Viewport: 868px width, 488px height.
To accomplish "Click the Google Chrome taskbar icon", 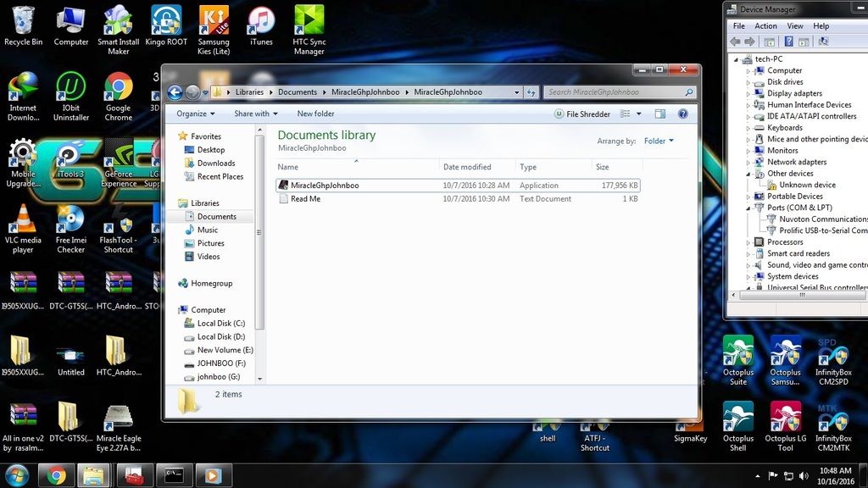I will point(57,475).
